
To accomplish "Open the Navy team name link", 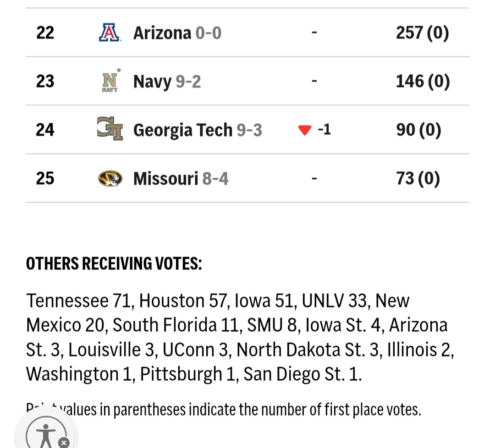I will coord(152,82).
